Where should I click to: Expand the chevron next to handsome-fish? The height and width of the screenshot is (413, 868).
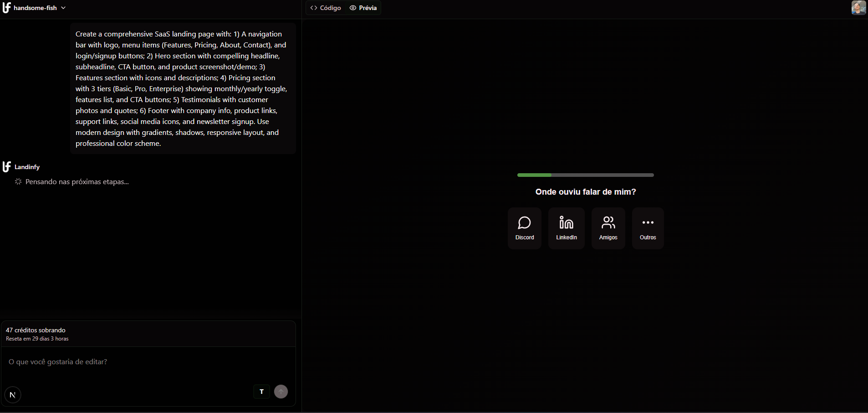(63, 8)
